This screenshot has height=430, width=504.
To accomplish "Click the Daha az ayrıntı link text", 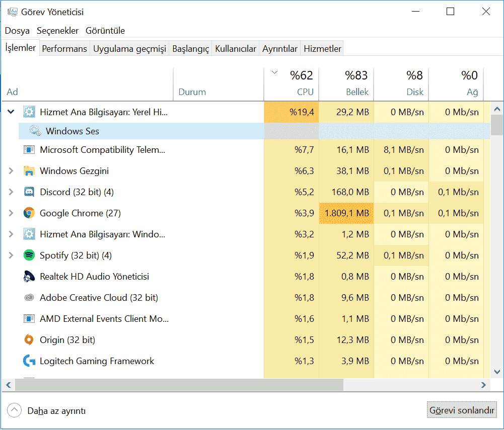I will tap(56, 411).
